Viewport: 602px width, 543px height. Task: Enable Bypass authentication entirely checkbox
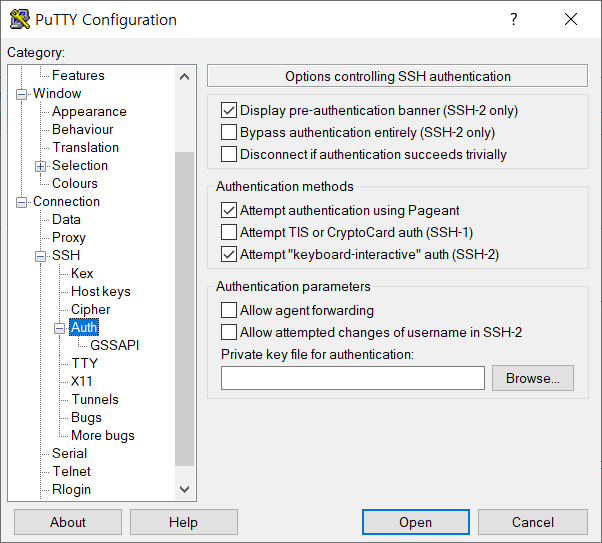(x=229, y=132)
